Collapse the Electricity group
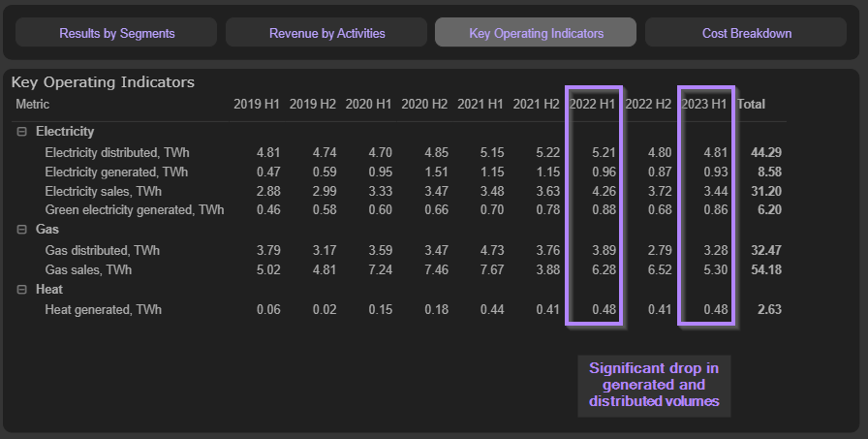The image size is (868, 439). tap(22, 131)
